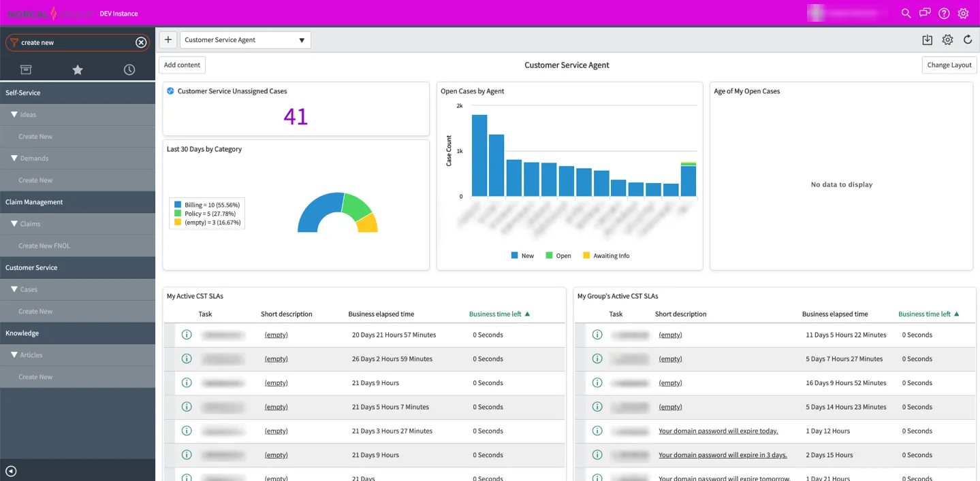The width and height of the screenshot is (980, 481).
Task: Click the filter funnel icon in navigator
Action: point(14,42)
